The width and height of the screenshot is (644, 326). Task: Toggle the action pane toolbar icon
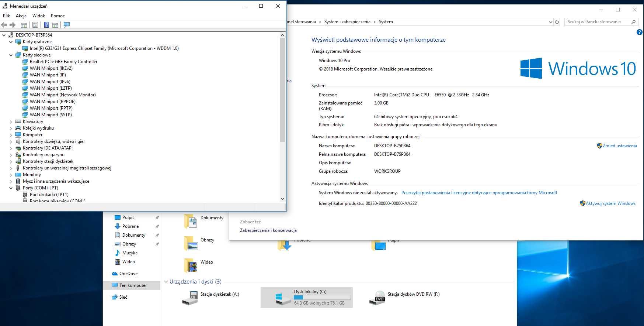[x=55, y=25]
